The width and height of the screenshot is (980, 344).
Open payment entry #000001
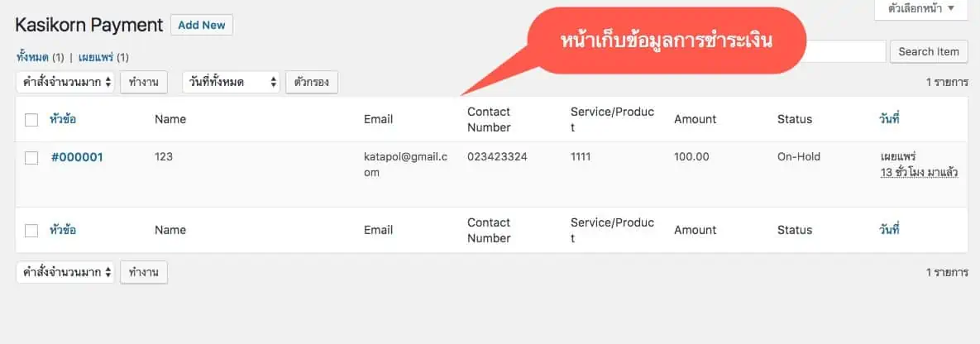click(77, 158)
